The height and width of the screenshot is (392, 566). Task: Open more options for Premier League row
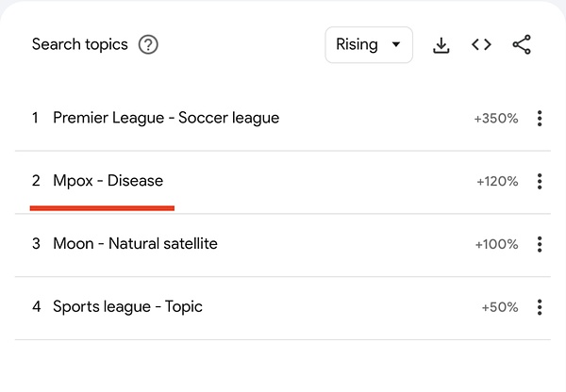tap(540, 119)
